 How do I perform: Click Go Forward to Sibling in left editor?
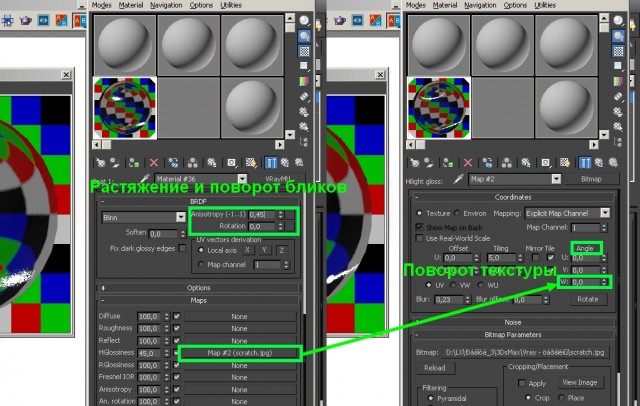pyautogui.click(x=299, y=163)
